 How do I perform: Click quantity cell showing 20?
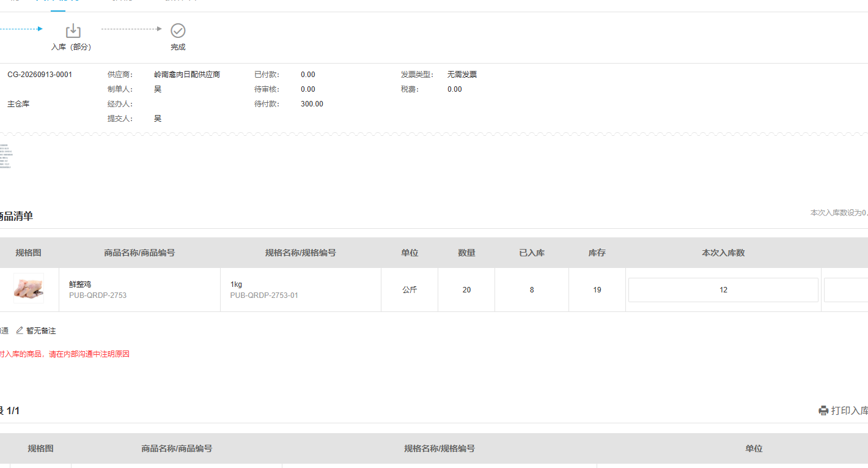click(466, 290)
